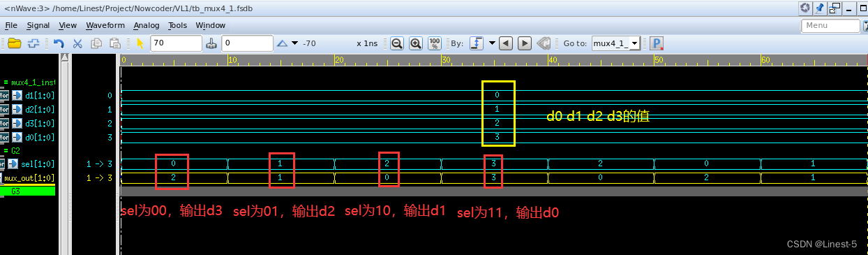This screenshot has height=255, width=868.
Task: Click the delta triangle icon
Action: pos(283,43)
